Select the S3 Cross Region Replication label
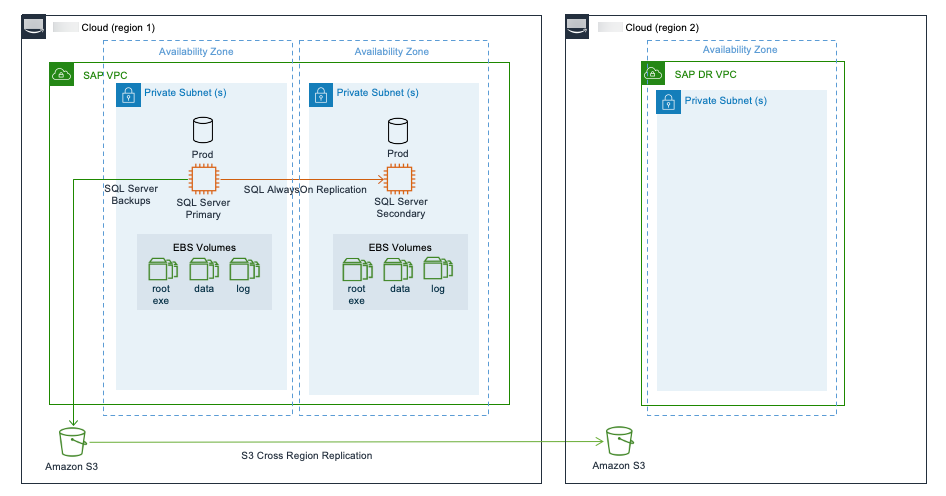Screen dimensions: 946x496 click(306, 456)
